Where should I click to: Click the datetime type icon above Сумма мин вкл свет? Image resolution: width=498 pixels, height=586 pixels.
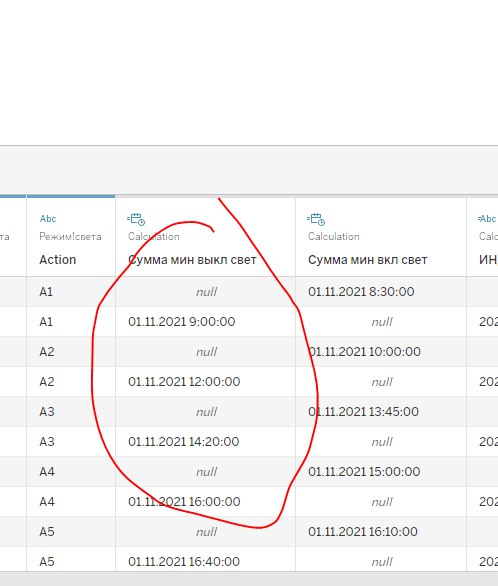(316, 219)
